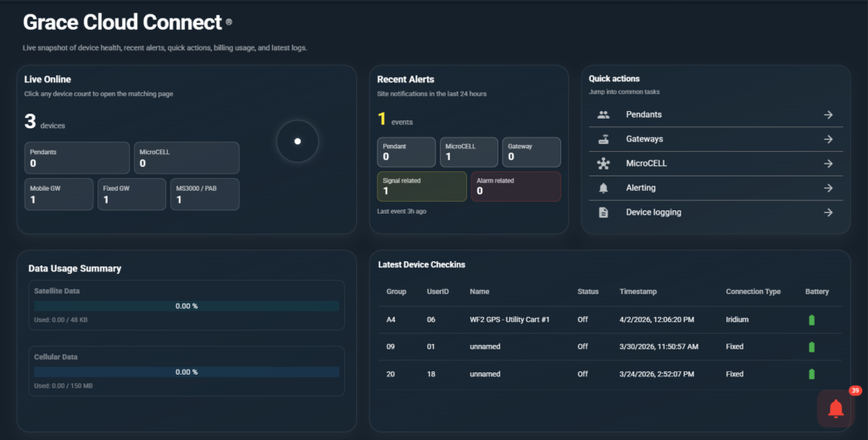Click the circular live online indicator
Image resolution: width=868 pixels, height=440 pixels.
[x=298, y=141]
